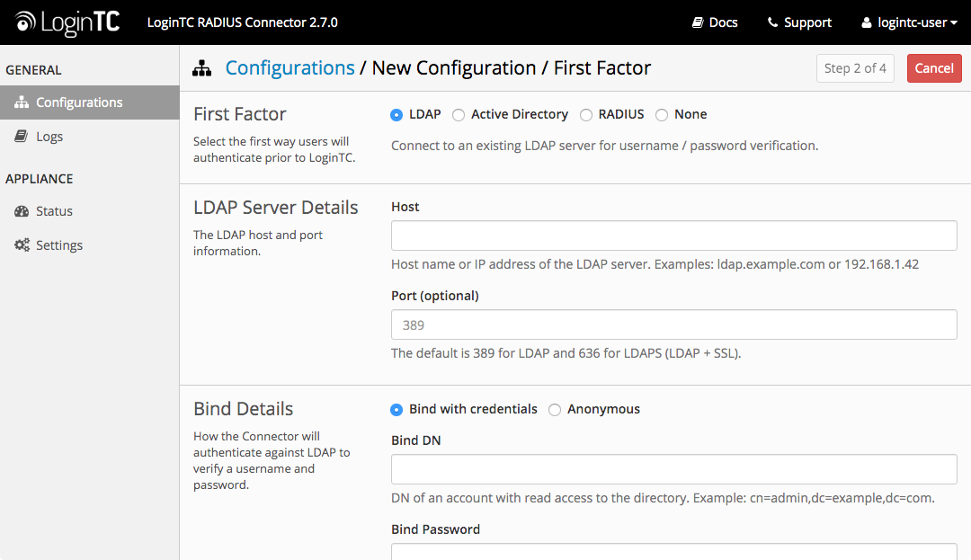Click the Settings gears icon
This screenshot has width=971, height=560.
coord(22,245)
